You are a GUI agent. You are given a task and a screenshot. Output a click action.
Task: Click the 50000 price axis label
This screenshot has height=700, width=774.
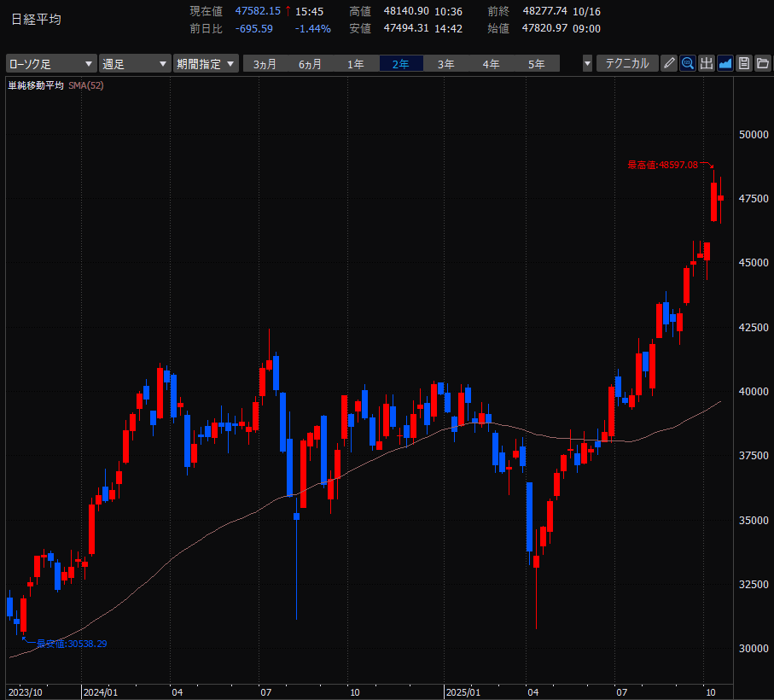tap(754, 135)
